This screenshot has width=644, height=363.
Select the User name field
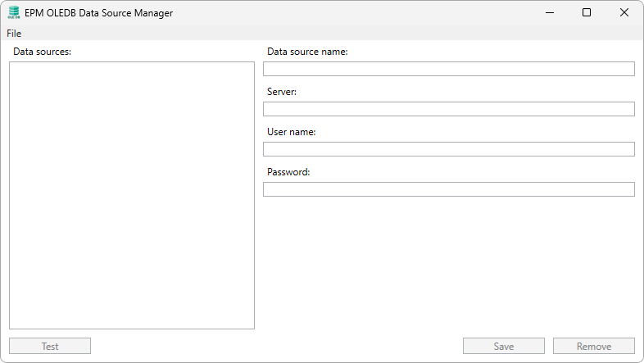point(449,149)
